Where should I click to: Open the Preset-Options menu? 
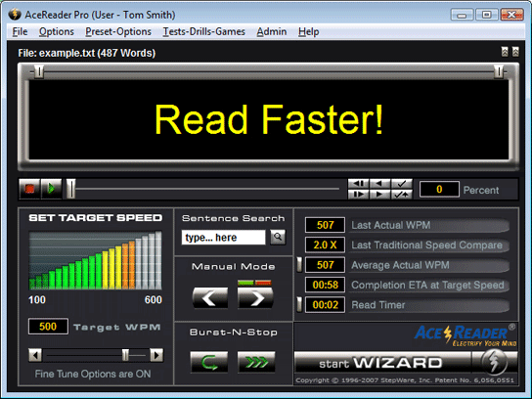click(118, 31)
